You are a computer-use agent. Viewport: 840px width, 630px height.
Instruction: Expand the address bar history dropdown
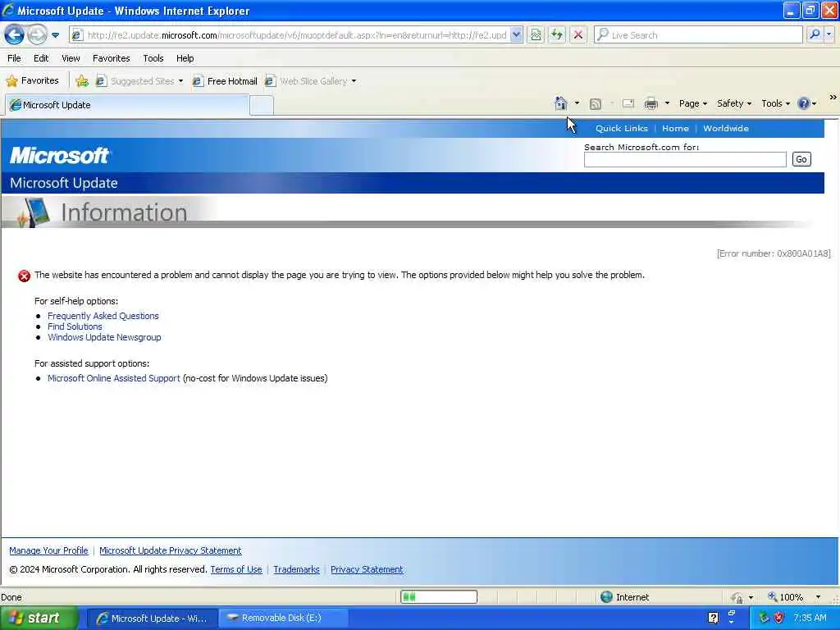[516, 35]
